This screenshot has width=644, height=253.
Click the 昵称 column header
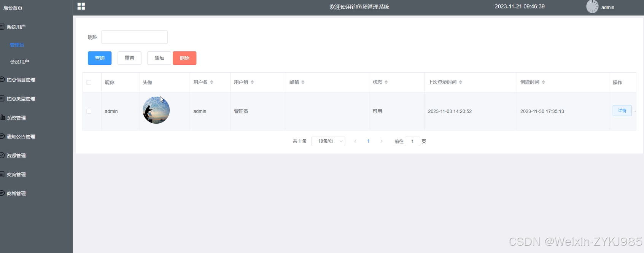pos(110,82)
